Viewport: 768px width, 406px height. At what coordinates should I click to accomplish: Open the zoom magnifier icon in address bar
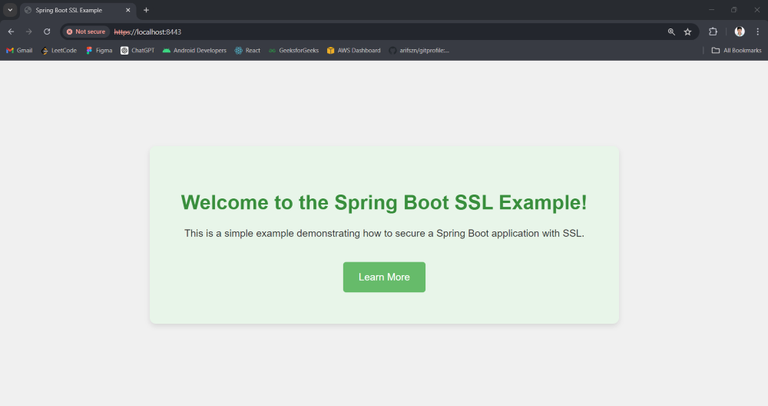coord(671,32)
